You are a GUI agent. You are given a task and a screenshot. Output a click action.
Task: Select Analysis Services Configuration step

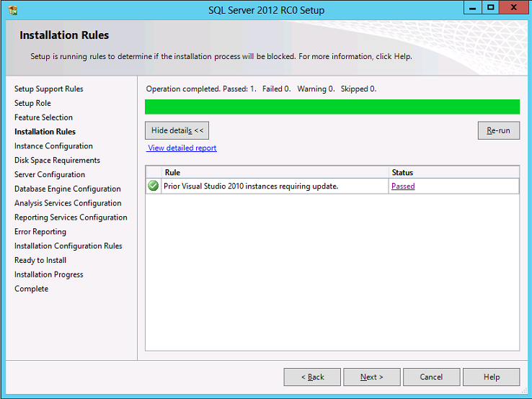tap(68, 203)
